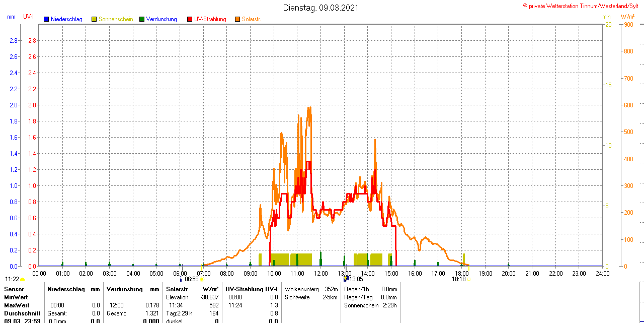The image size is (644, 323).
Task: Click the small icon left of 13:05
Action: click(x=346, y=279)
